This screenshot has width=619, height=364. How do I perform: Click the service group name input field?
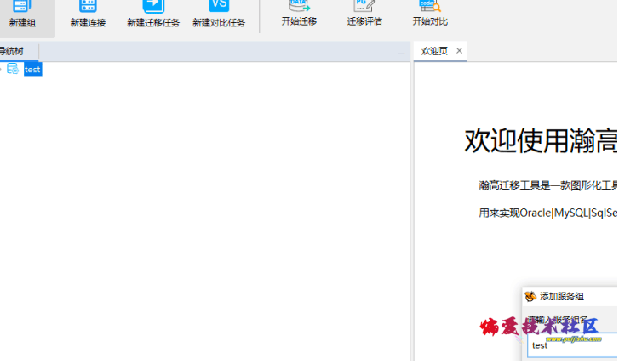coord(572,345)
